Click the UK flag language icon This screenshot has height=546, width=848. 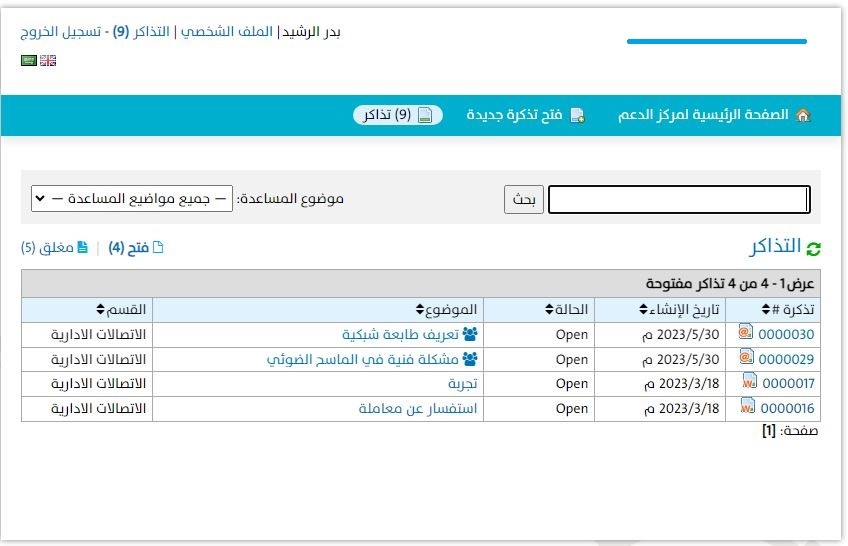[48, 61]
